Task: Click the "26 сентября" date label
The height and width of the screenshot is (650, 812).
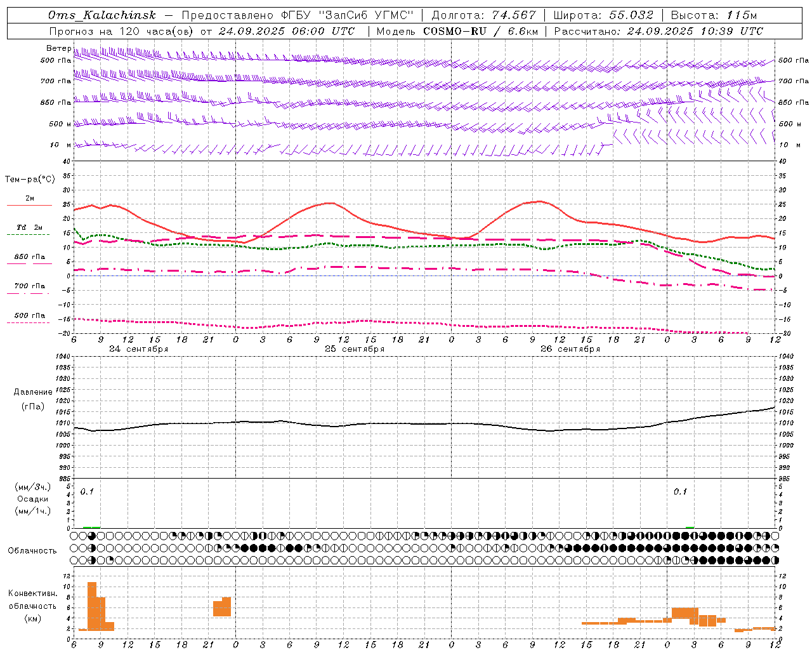Action: 570,349
